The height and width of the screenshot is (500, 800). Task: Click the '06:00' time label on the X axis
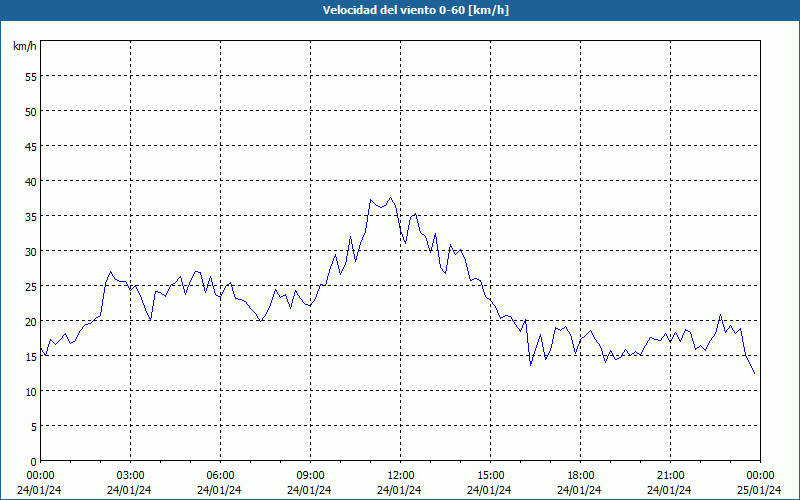tap(220, 476)
